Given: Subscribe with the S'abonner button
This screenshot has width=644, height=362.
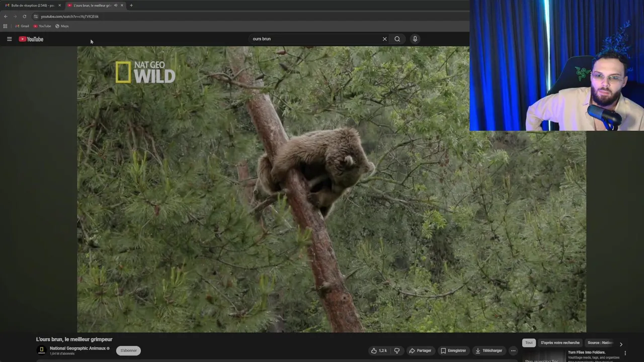Looking at the screenshot, I should pos(128,350).
